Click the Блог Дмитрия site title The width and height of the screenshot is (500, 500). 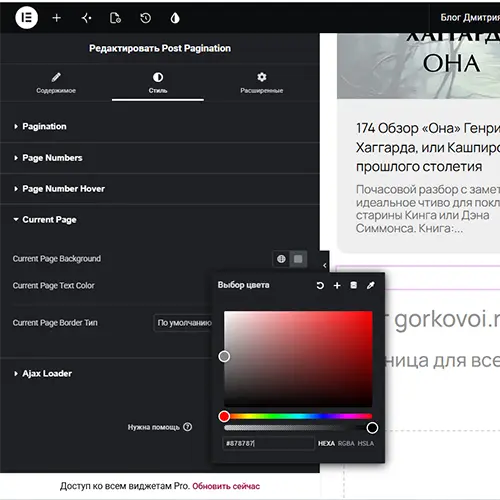pos(470,17)
